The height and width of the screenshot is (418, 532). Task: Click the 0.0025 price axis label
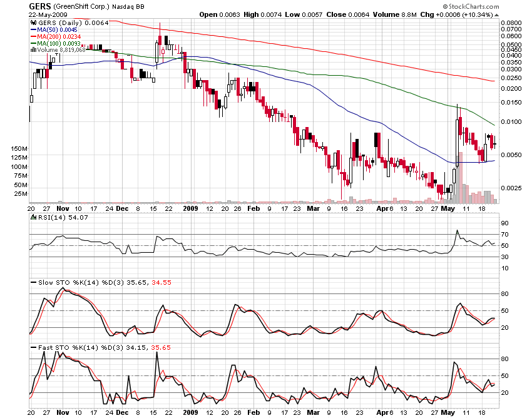click(x=511, y=188)
